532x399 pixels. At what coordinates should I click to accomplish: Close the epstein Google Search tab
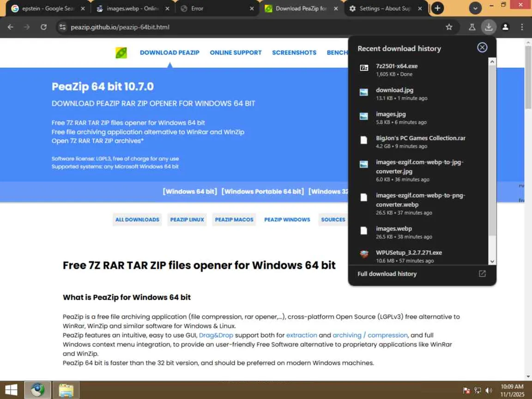point(83,8)
